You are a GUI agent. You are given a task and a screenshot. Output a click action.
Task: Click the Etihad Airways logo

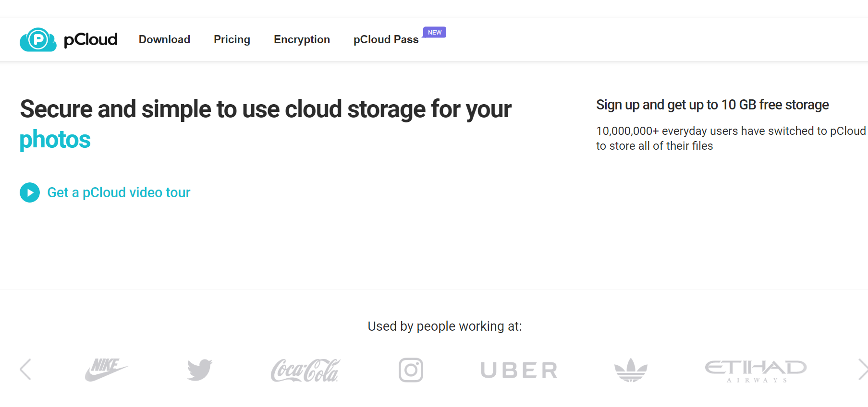click(x=756, y=371)
